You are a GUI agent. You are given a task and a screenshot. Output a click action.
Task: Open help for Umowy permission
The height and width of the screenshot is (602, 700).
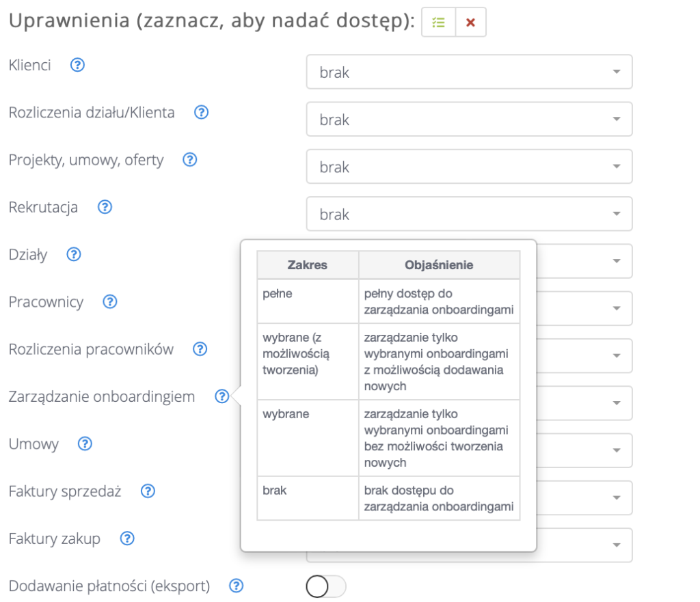tap(85, 443)
